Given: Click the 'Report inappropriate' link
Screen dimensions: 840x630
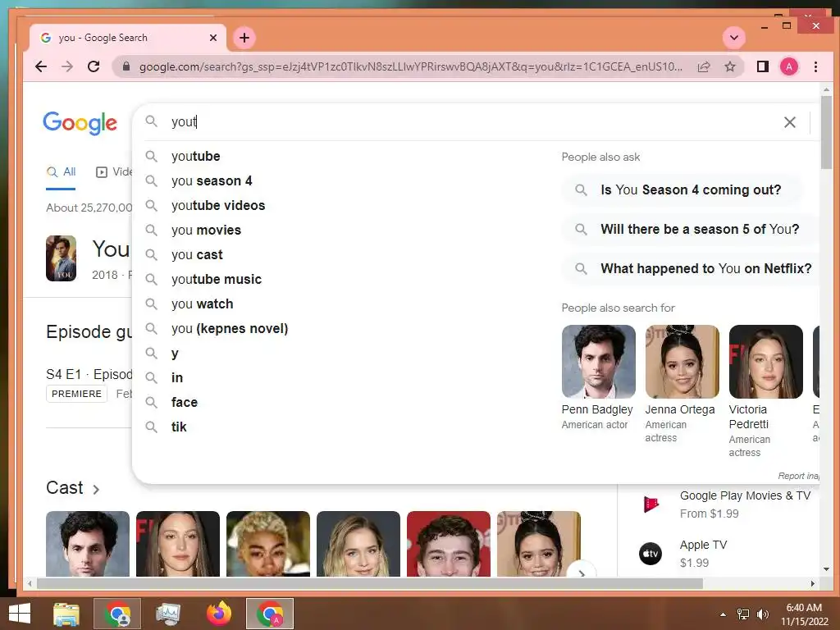Looking at the screenshot, I should 798,476.
